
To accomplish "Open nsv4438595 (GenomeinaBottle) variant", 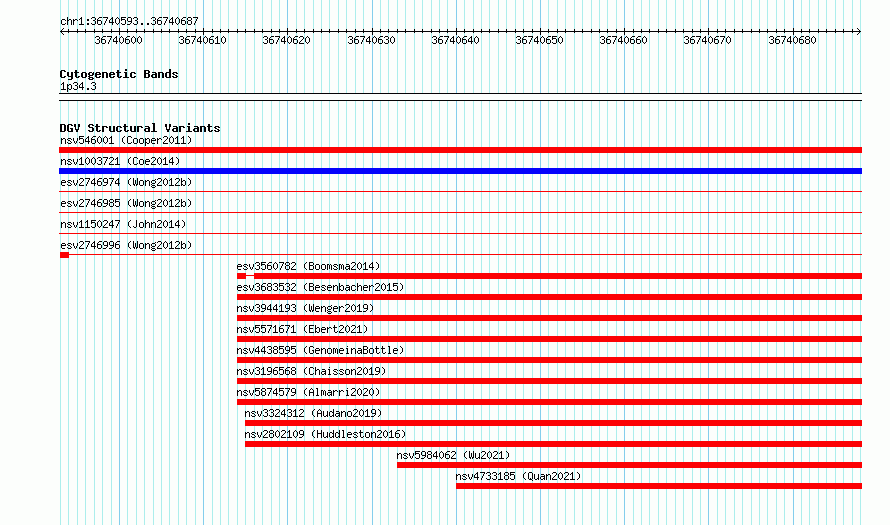I will pos(320,350).
